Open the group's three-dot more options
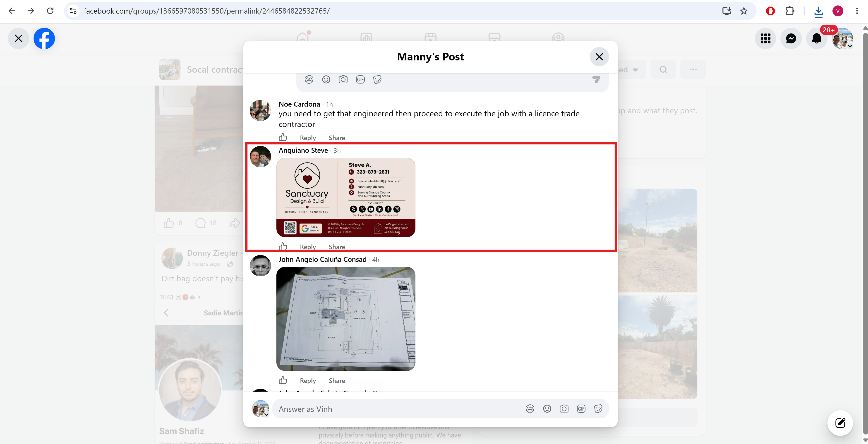 point(693,69)
